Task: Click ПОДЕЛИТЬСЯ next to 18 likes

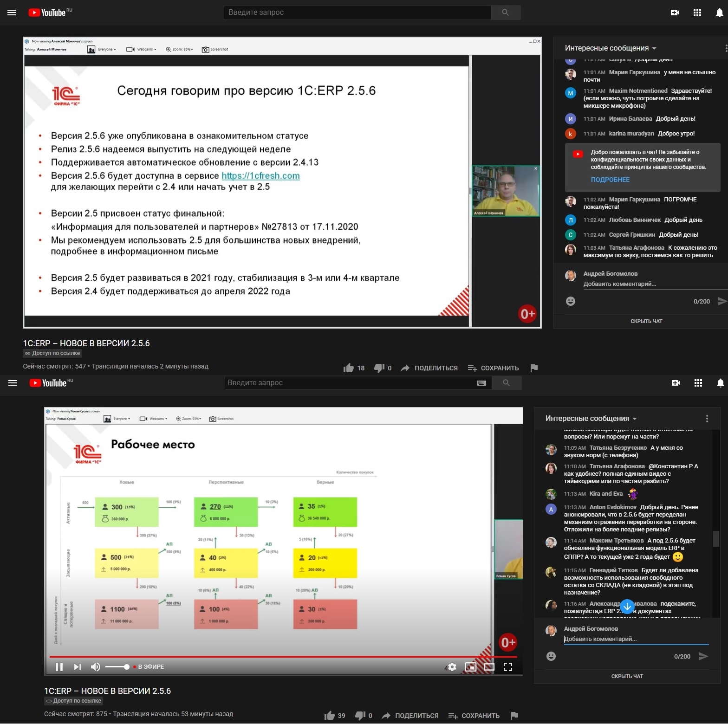Action: (429, 368)
